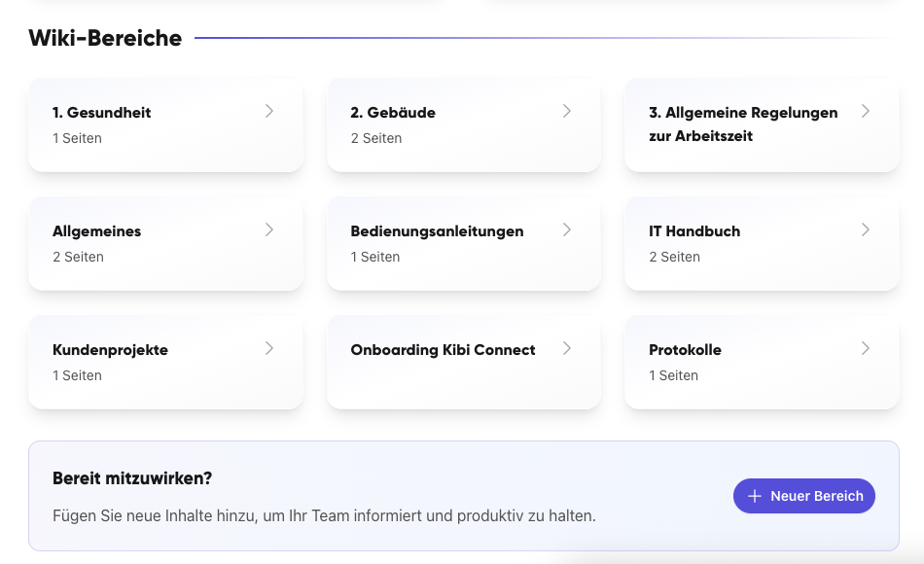Click the chevron on Allgemeine Regelungen zur Arbeitszeit
924x564 pixels.
coord(866,111)
